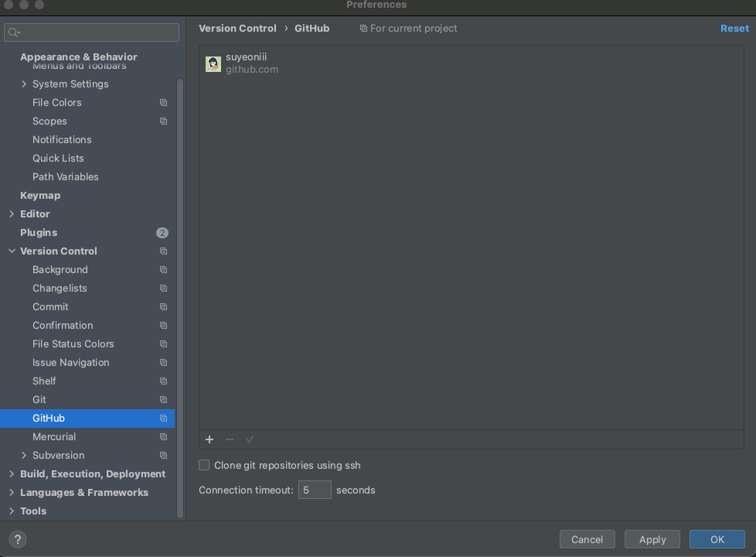The height and width of the screenshot is (557, 756).
Task: Open Scopes settings
Action: coord(49,121)
